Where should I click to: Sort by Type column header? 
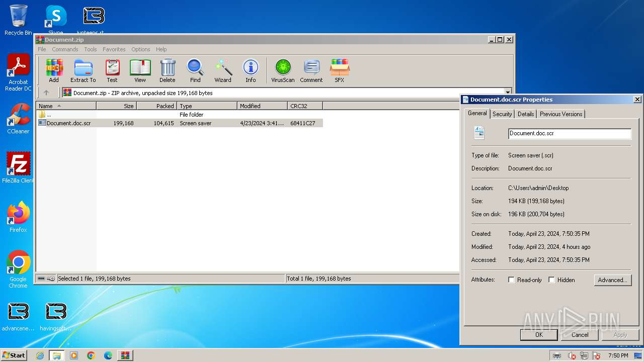tap(207, 106)
